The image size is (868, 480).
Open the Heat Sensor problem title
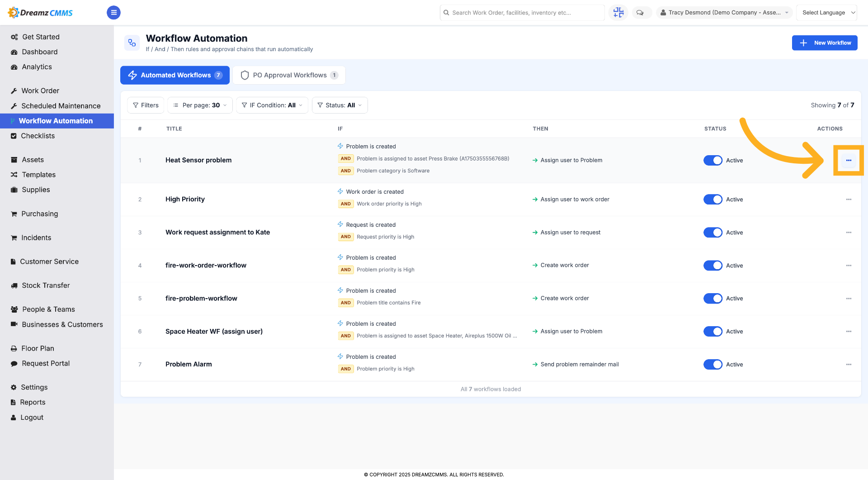(198, 160)
